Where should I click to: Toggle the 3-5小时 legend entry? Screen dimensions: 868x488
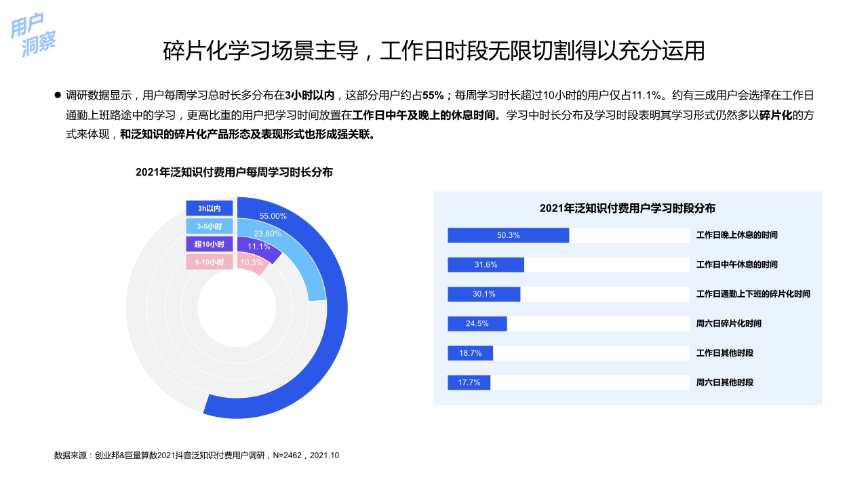(x=210, y=225)
